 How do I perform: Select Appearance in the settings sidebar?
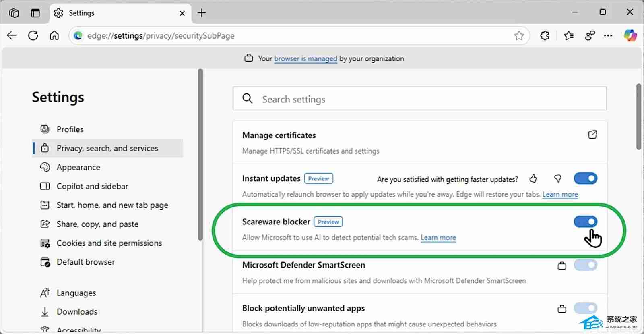click(78, 167)
